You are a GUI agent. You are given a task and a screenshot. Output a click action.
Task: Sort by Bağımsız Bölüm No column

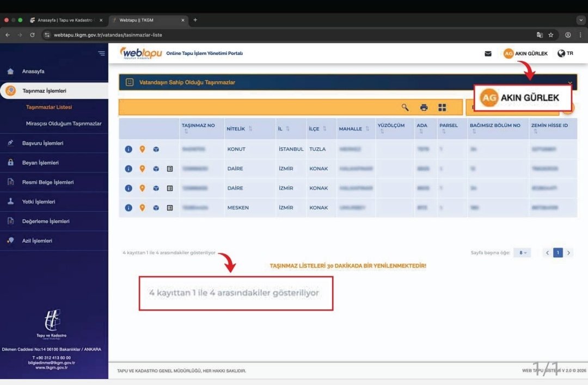(474, 132)
